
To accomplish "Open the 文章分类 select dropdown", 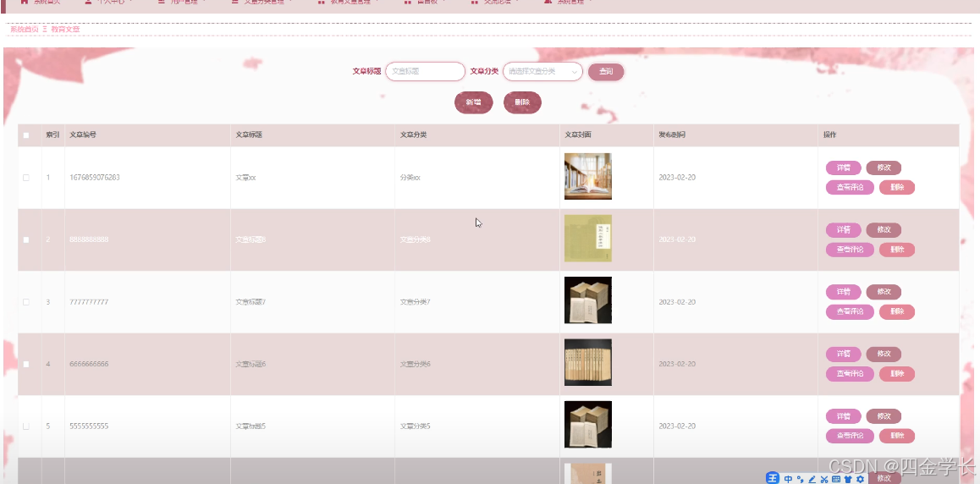I will tap(542, 71).
